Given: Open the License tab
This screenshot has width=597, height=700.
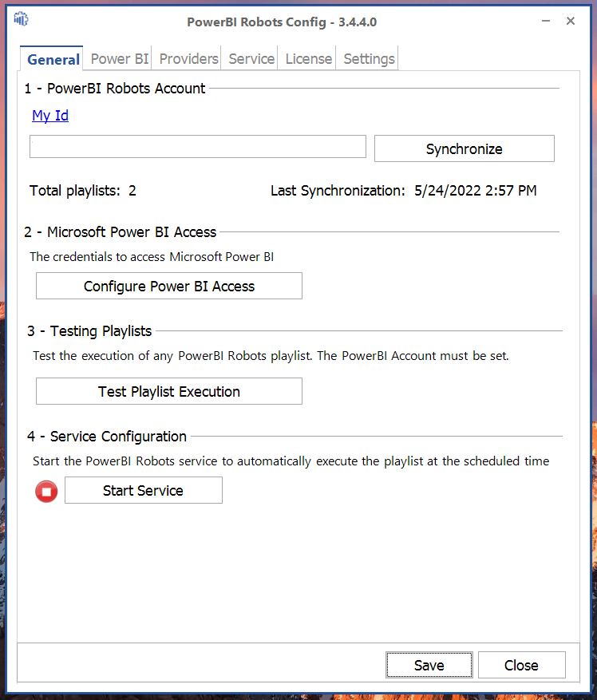Looking at the screenshot, I should (308, 59).
